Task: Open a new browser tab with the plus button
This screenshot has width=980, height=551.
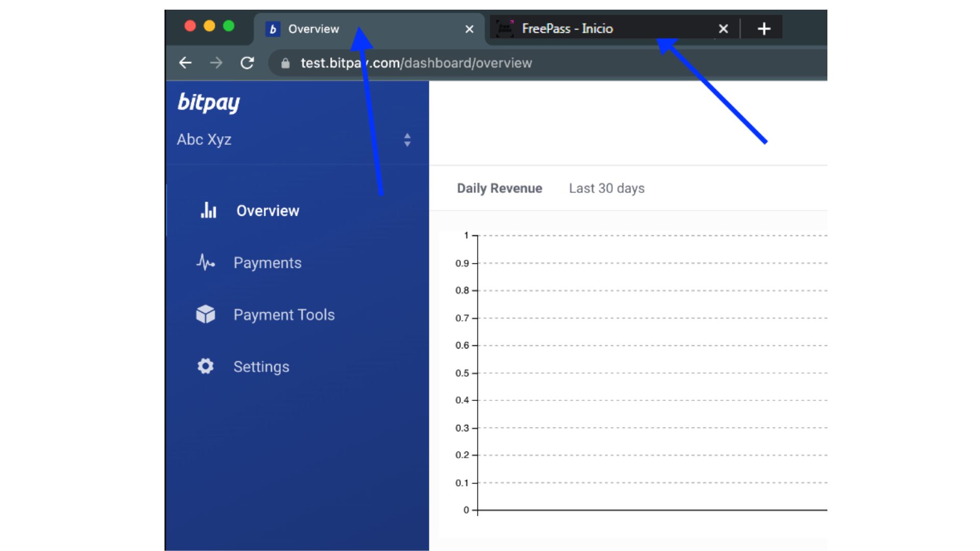Action: [x=763, y=28]
